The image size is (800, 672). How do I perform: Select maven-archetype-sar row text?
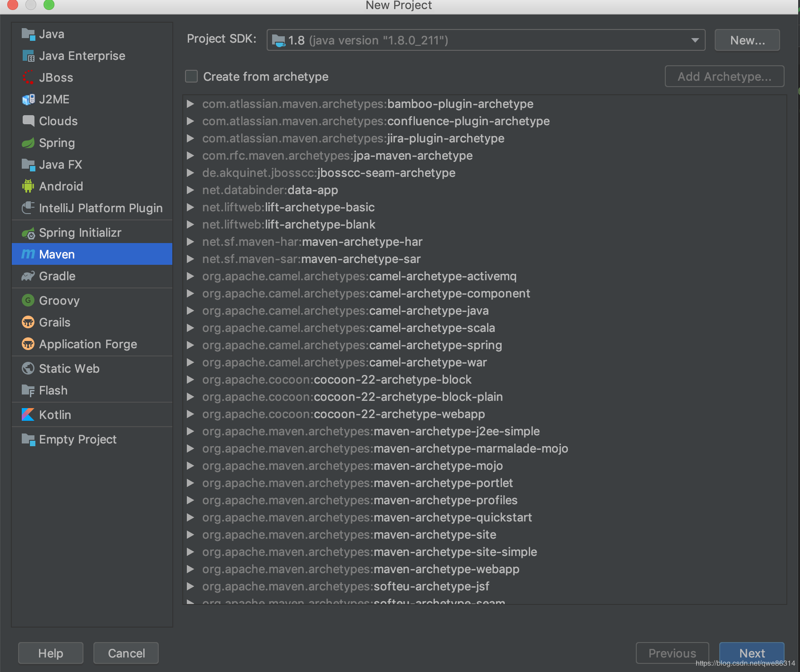(x=312, y=259)
